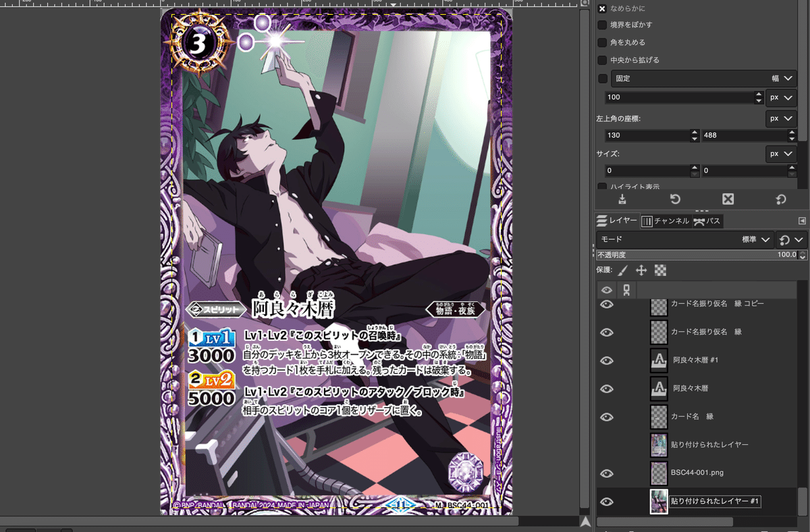Enable ハイライト表示 highlight option

(x=602, y=187)
